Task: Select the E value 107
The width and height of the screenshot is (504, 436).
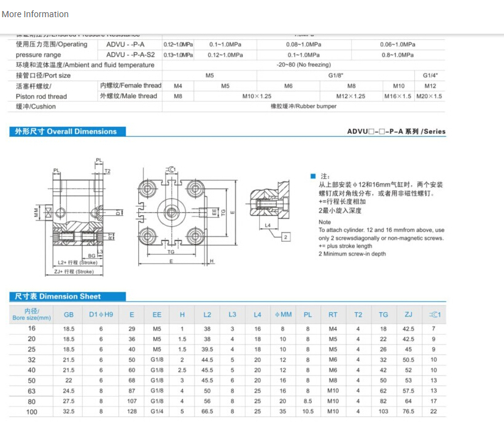Action: point(132,401)
